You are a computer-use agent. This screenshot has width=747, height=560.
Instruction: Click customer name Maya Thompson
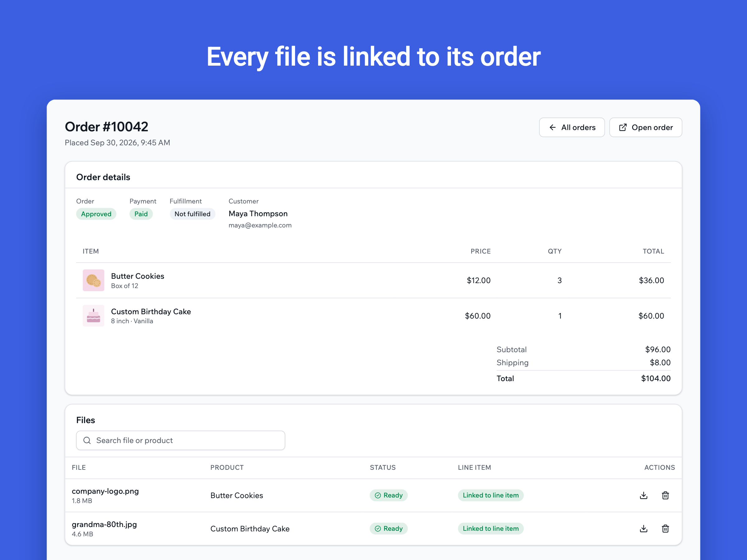pyautogui.click(x=258, y=214)
